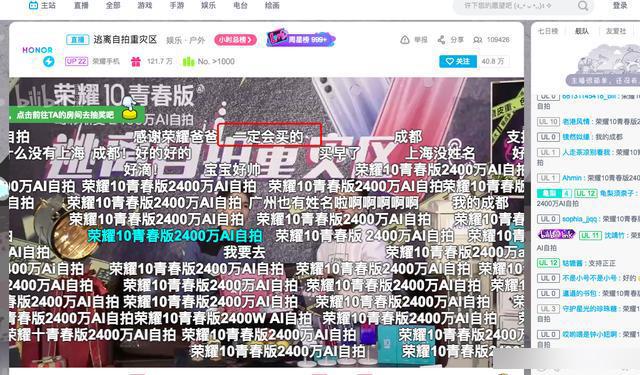
Task: Open the 娱乐 · 户外 category link
Action: coord(185,40)
